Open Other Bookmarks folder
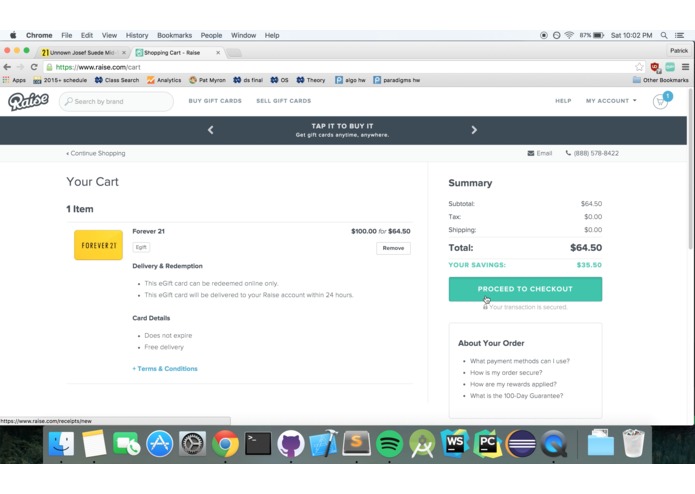The width and height of the screenshot is (695, 494). pos(660,80)
